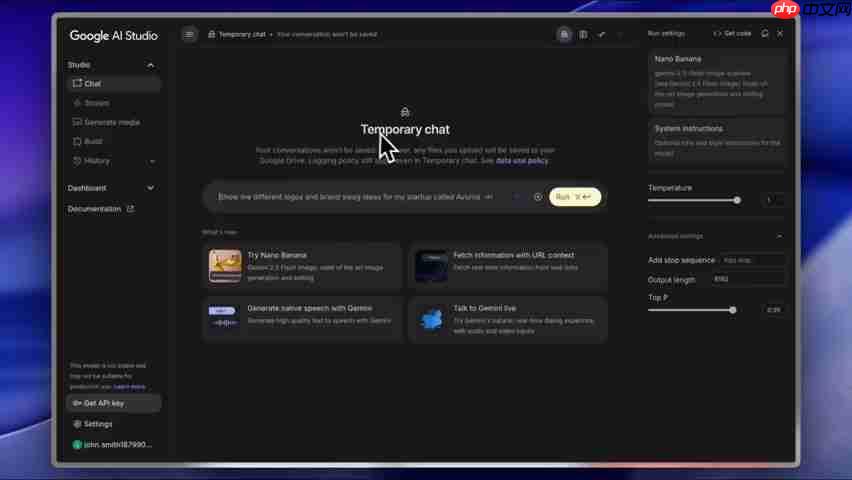Click the Add stop sequence field

(752, 260)
